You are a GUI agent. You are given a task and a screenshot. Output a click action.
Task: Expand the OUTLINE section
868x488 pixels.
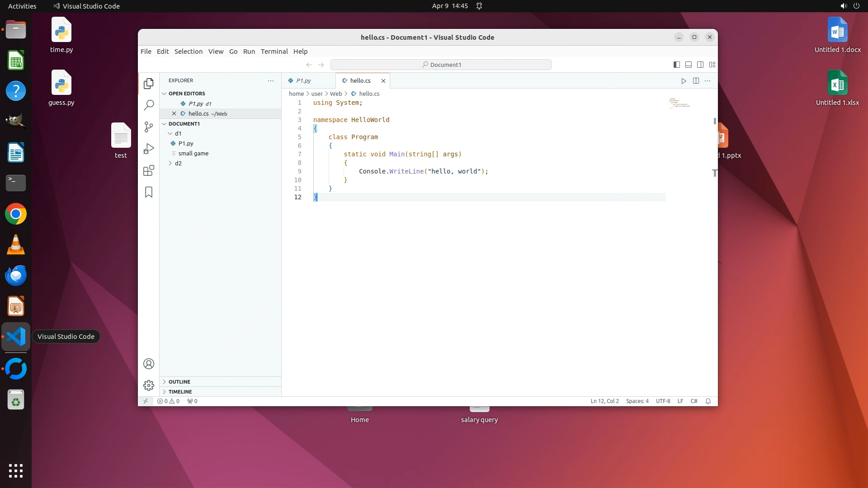tap(179, 382)
